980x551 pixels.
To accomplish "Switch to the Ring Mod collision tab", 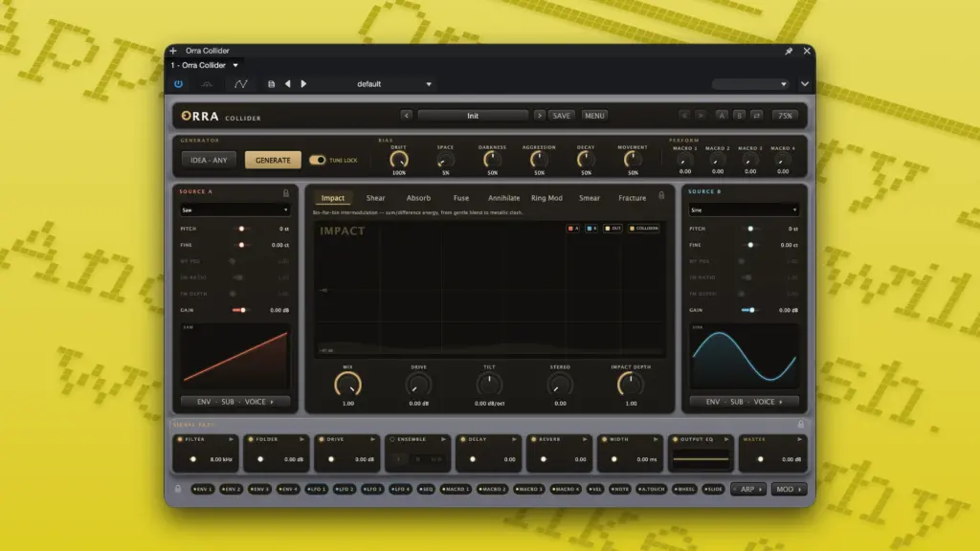I will pyautogui.click(x=546, y=198).
